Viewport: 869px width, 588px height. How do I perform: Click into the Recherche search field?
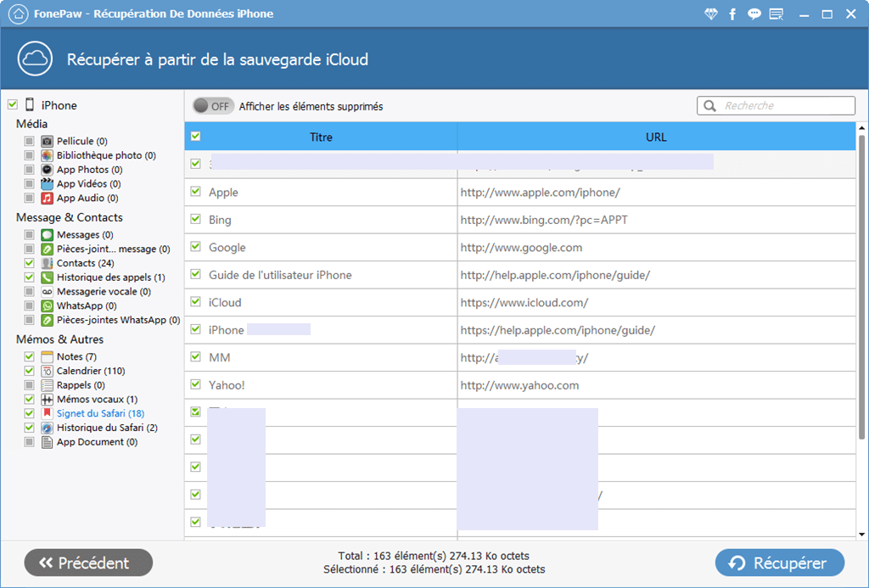[x=776, y=106]
